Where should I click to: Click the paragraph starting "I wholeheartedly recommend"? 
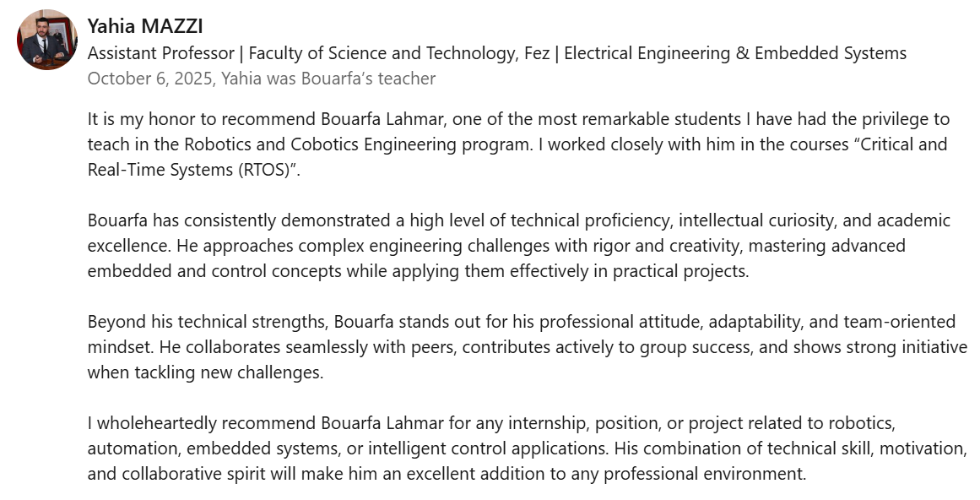point(527,448)
